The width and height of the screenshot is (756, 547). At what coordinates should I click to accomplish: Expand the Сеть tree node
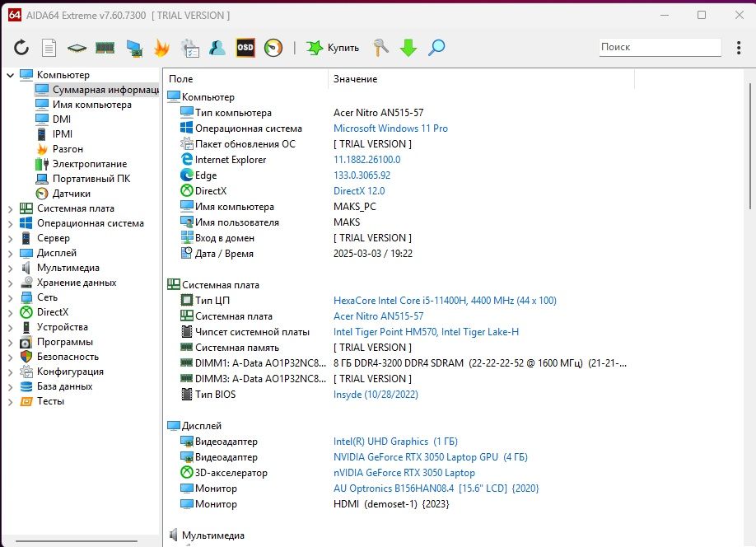pyautogui.click(x=10, y=298)
